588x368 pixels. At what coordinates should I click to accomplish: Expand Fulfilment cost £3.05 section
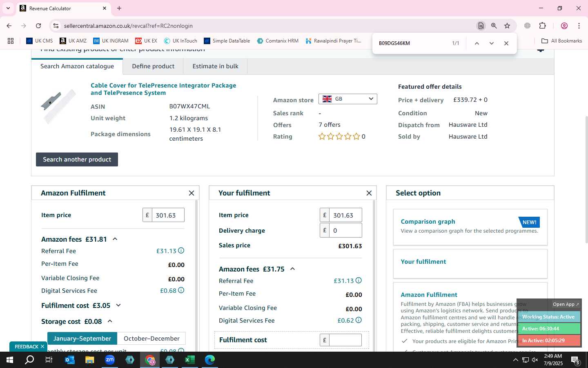118,305
